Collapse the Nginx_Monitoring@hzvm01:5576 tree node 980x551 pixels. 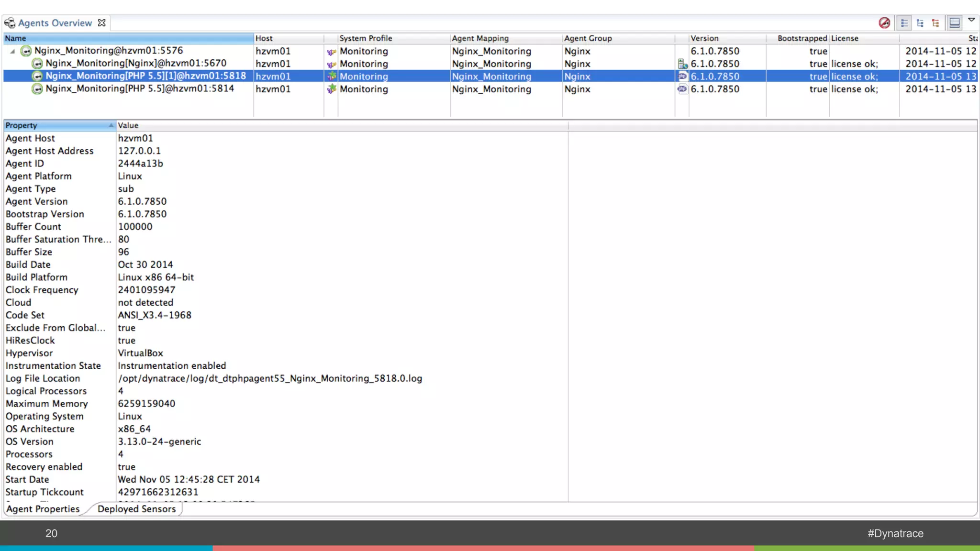pyautogui.click(x=12, y=51)
